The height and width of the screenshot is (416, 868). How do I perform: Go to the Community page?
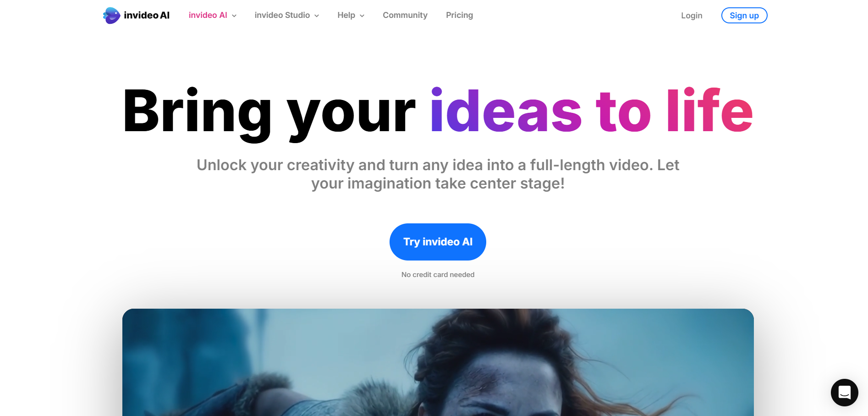(x=405, y=15)
